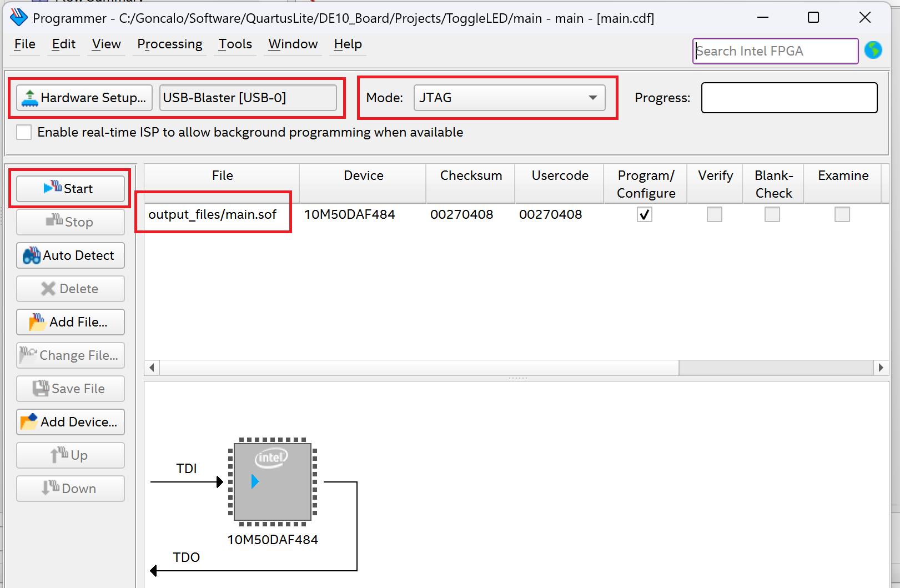Click the Usercode column header
This screenshot has height=588, width=900.
pyautogui.click(x=560, y=184)
